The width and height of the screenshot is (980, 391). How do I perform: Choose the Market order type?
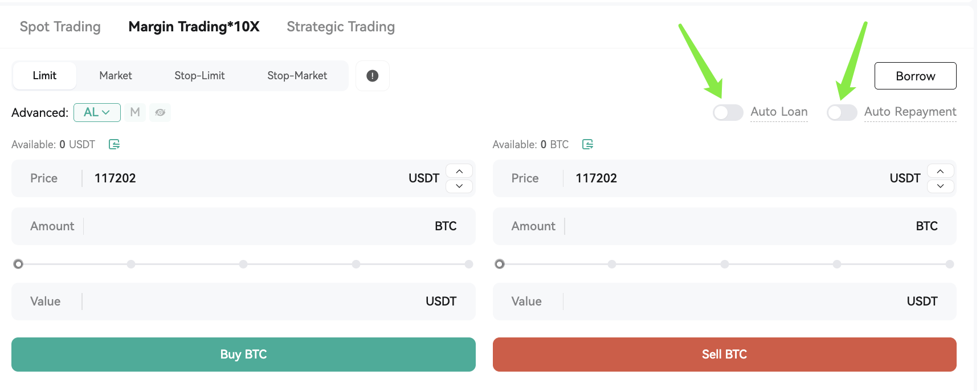pos(116,76)
